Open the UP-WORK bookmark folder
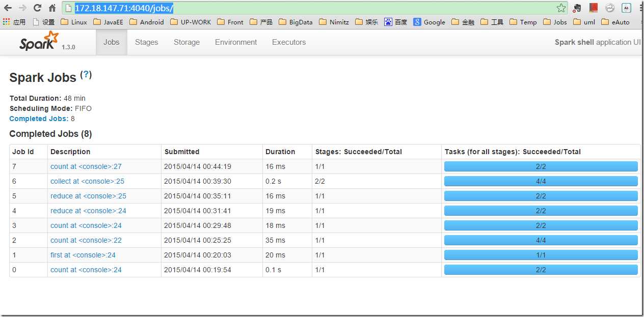 191,22
